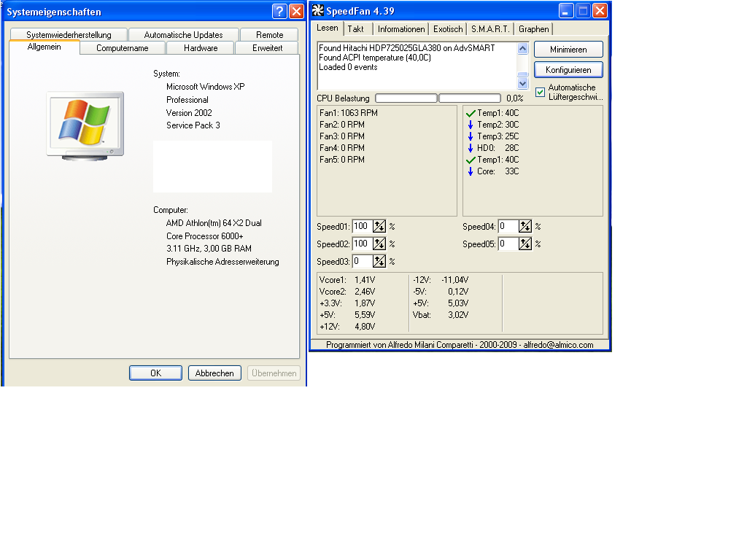Select the Computername tab
The width and height of the screenshot is (747, 560).
pos(123,48)
